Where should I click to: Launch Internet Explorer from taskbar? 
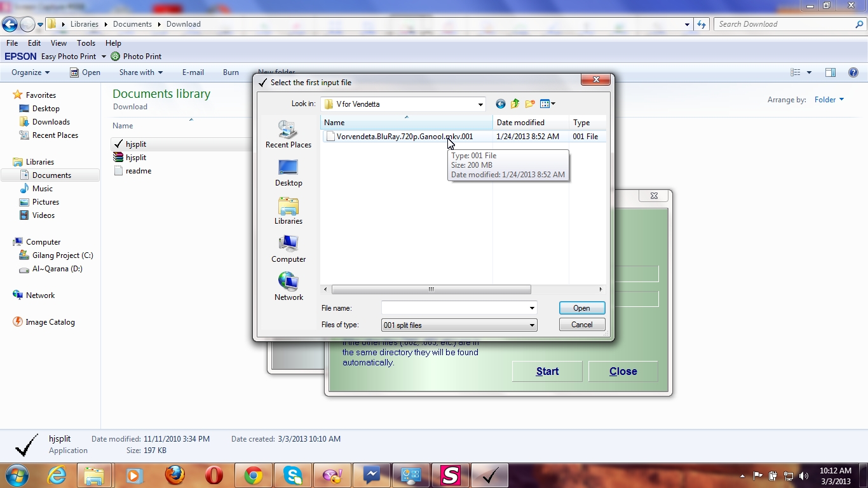[57, 475]
